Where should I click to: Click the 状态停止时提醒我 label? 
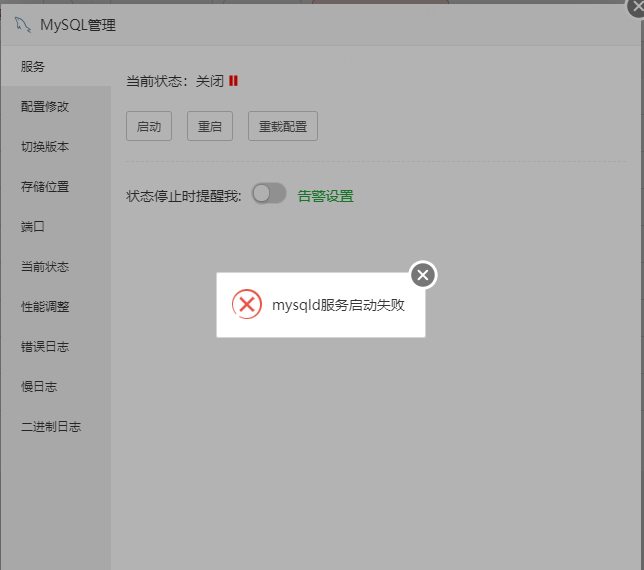pyautogui.click(x=184, y=196)
